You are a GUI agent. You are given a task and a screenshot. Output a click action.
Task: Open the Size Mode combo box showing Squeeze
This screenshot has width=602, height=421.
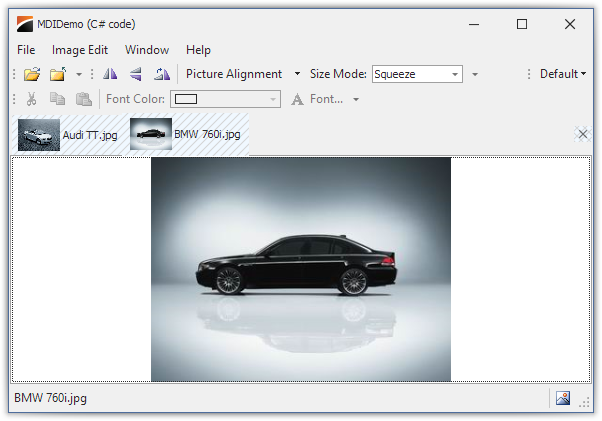(417, 74)
